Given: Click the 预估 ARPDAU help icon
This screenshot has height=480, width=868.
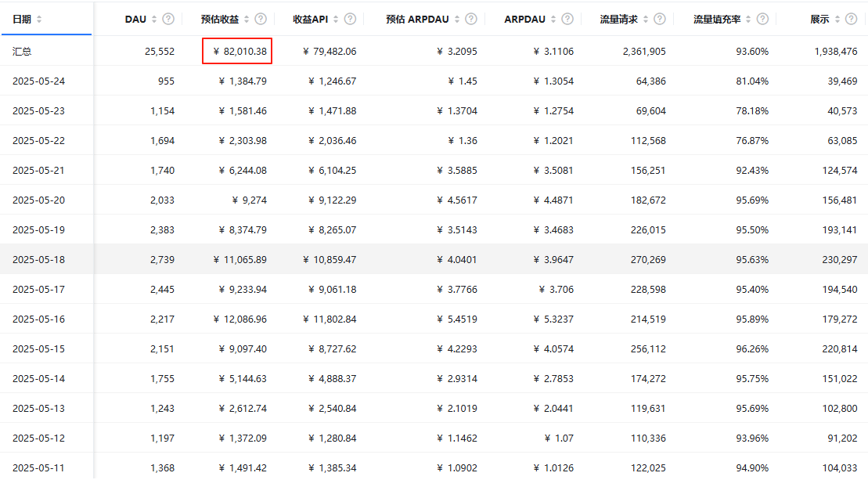Looking at the screenshot, I should coord(470,19).
